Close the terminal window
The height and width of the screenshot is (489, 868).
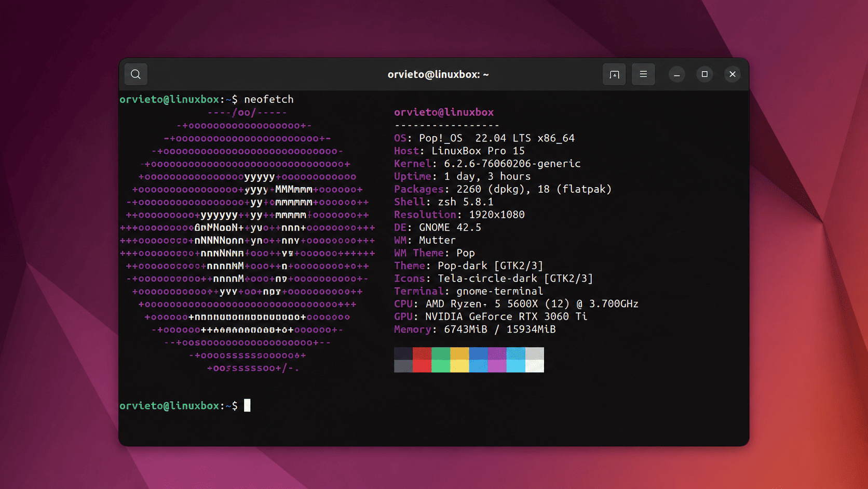coord(733,74)
